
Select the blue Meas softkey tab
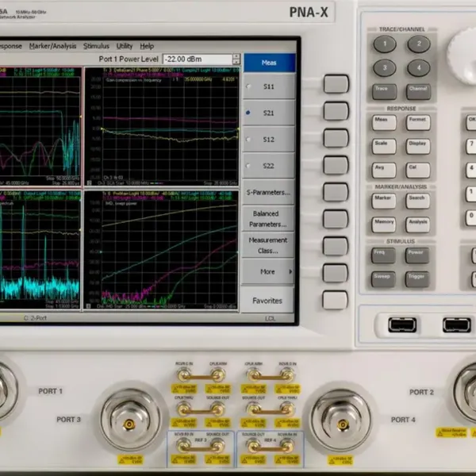click(x=269, y=63)
